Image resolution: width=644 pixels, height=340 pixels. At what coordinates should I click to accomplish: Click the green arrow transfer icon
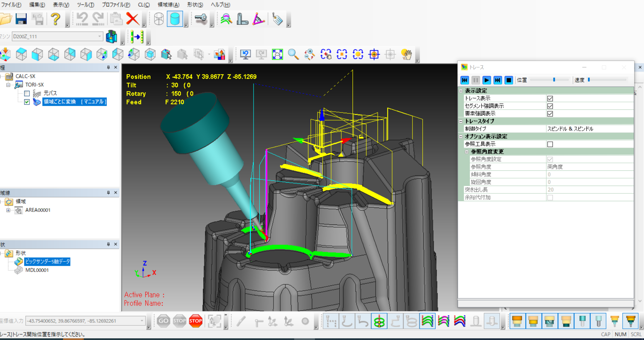pyautogui.click(x=137, y=37)
